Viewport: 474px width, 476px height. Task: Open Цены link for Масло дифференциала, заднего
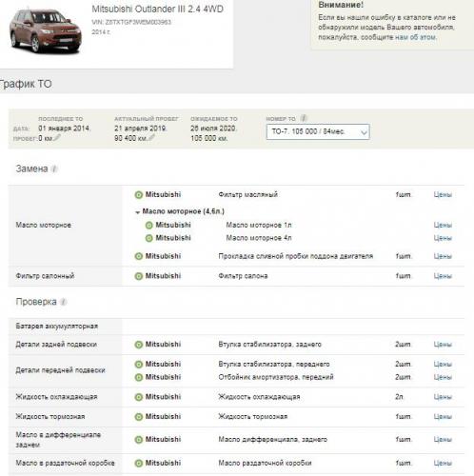443,440
